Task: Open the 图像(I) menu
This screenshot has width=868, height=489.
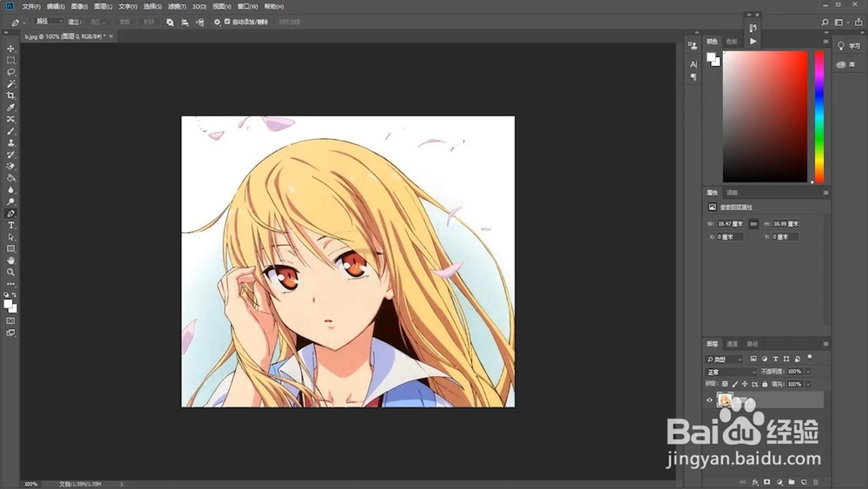Action: [x=79, y=7]
